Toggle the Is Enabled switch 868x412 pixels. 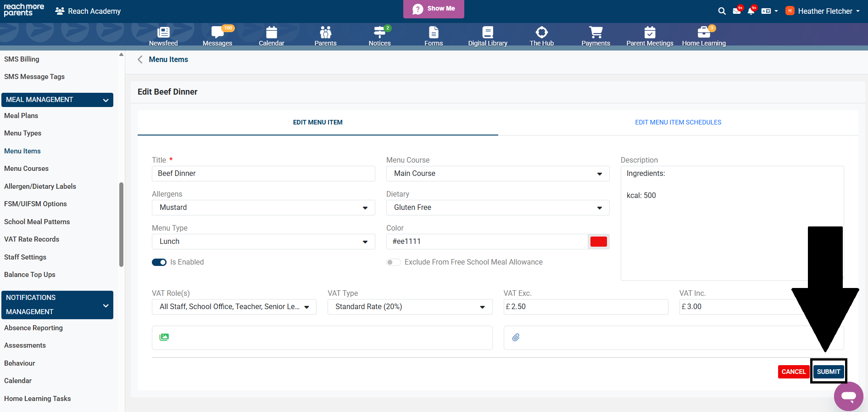(x=159, y=262)
